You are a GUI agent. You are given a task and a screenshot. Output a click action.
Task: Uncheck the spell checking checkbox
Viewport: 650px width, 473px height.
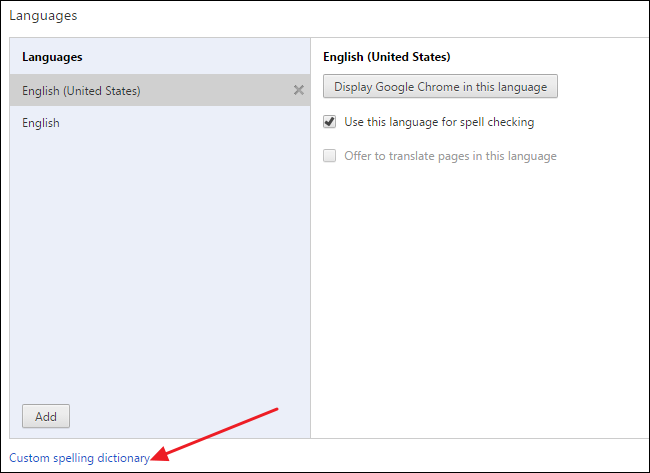coord(330,122)
